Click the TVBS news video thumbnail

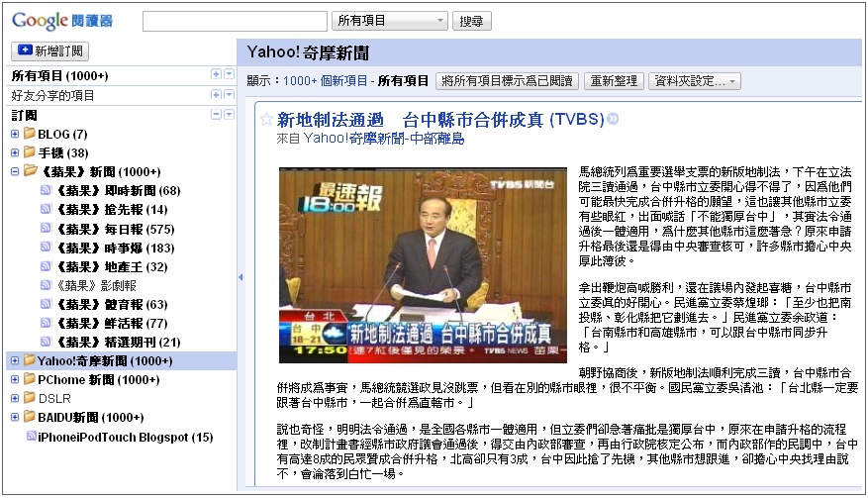[x=423, y=265]
